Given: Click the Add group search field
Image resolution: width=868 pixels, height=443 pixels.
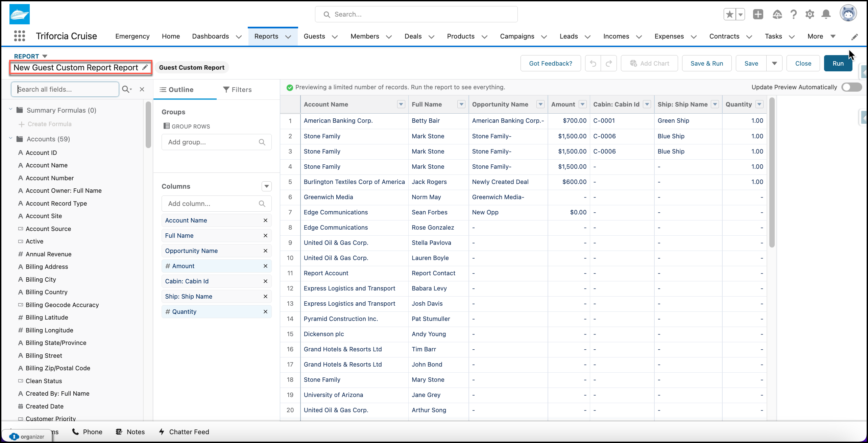Looking at the screenshot, I should point(216,142).
